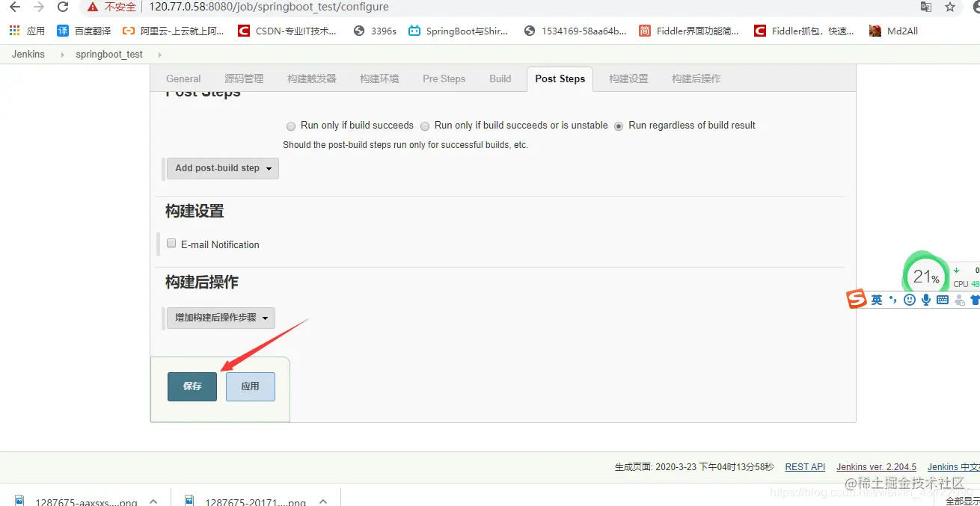
Task: Open the Fiddler界面功能简... bookmark
Action: tap(689, 31)
